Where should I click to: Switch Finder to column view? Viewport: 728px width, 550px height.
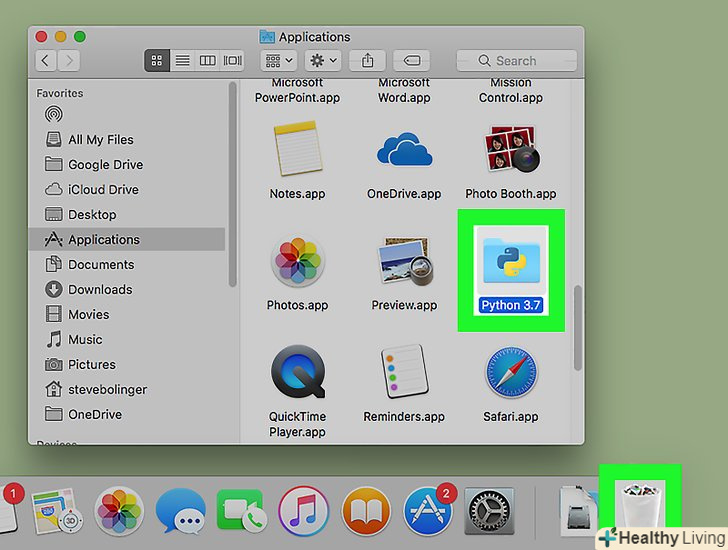(208, 61)
